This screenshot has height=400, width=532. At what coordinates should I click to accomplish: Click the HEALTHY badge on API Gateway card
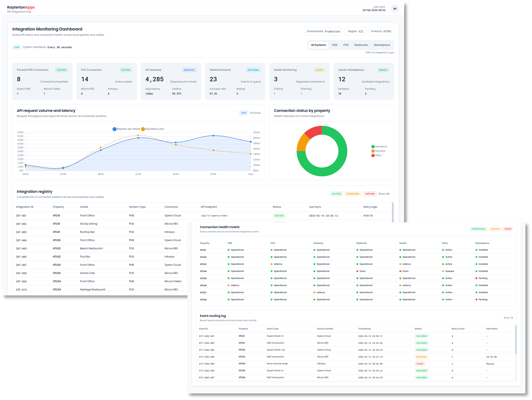pyautogui.click(x=189, y=70)
